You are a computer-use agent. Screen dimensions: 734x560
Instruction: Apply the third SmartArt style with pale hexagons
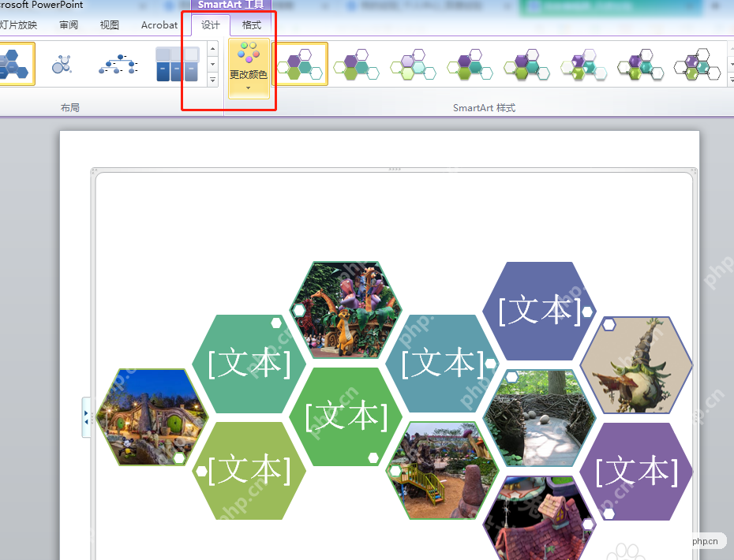click(x=414, y=64)
